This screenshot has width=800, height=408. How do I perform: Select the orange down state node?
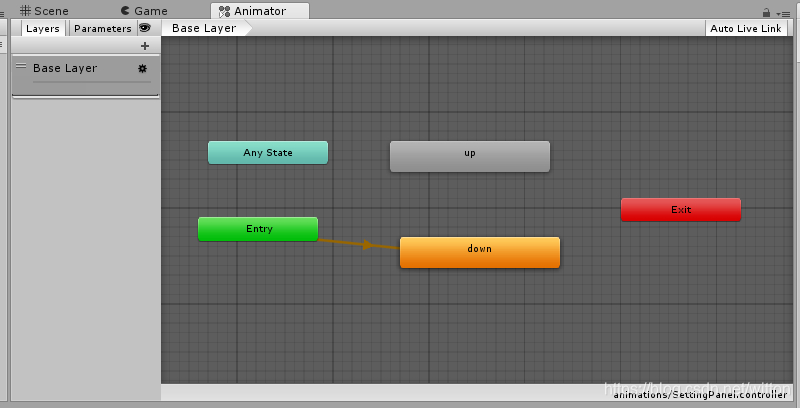click(x=480, y=252)
